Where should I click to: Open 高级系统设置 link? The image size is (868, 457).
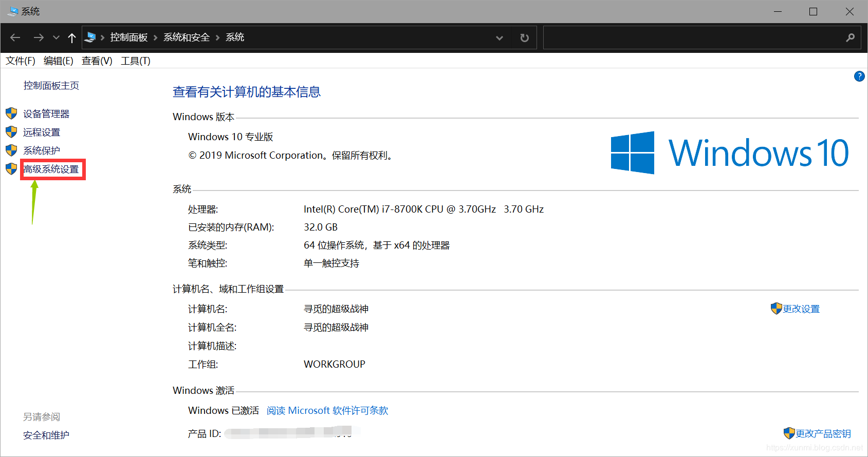coord(51,169)
